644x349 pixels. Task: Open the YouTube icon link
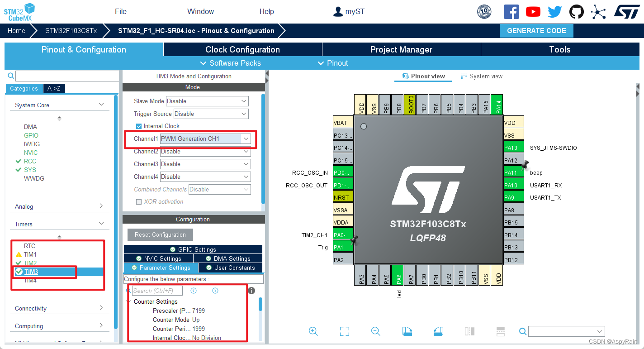(x=533, y=11)
